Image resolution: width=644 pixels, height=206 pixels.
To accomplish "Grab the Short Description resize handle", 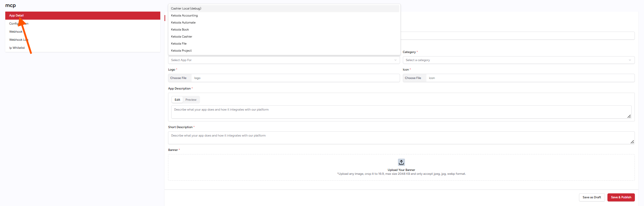I will click(x=632, y=142).
